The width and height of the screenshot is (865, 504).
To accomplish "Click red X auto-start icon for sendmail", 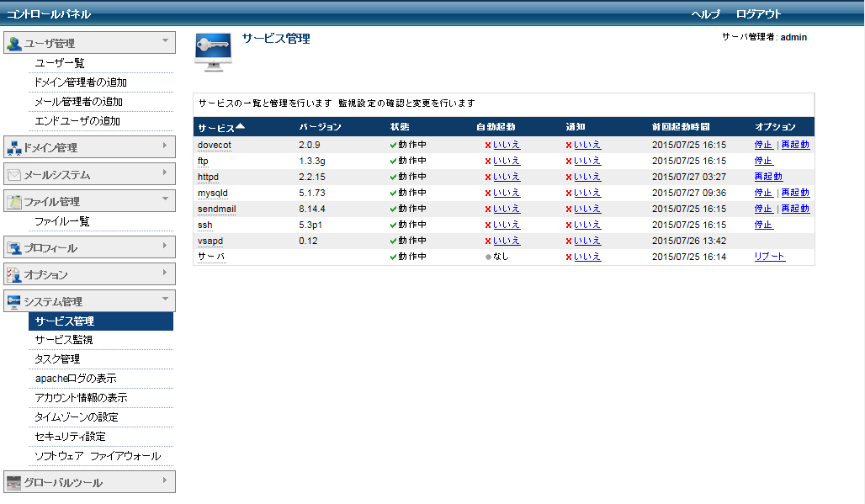I will pos(488,209).
